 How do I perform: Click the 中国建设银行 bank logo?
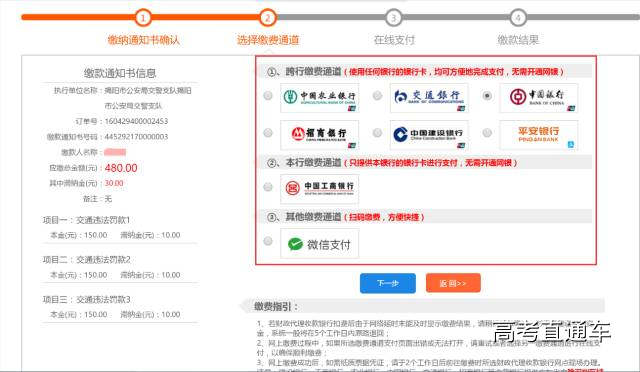pyautogui.click(x=429, y=135)
